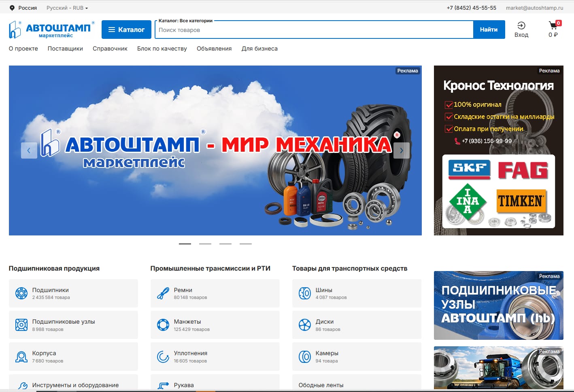The height and width of the screenshot is (392, 574).
Task: Click the red phone icon in Кронос ad
Action: point(457,141)
